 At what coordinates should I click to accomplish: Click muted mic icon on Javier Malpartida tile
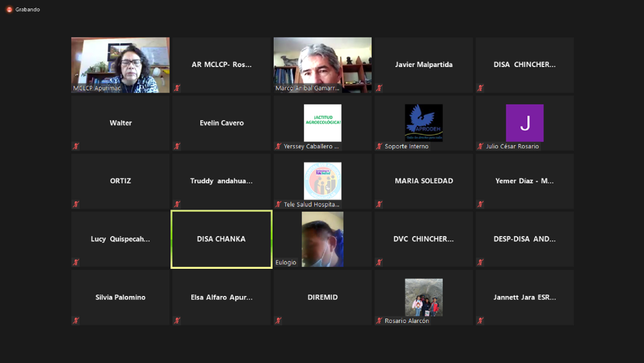(x=379, y=88)
